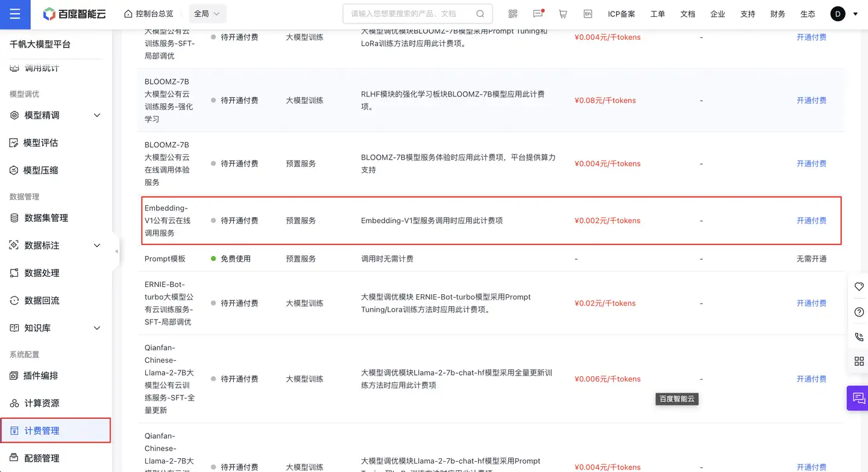Open the 全局 region dropdown

click(207, 14)
